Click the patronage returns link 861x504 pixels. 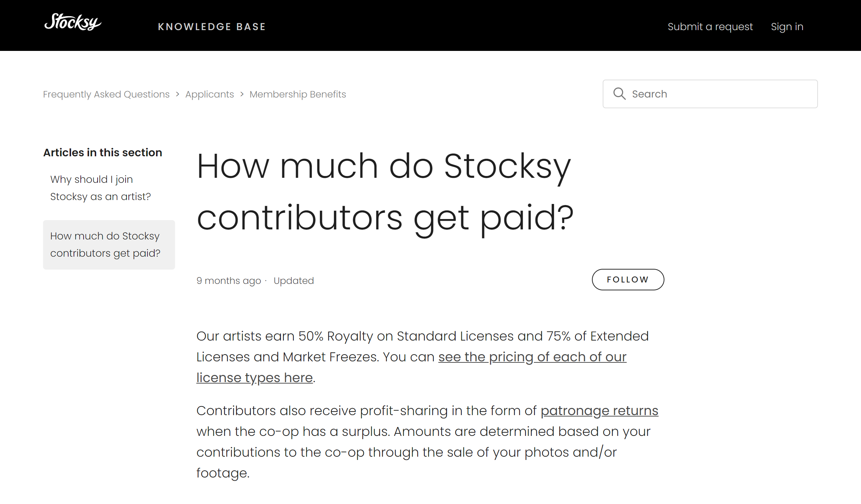click(599, 410)
